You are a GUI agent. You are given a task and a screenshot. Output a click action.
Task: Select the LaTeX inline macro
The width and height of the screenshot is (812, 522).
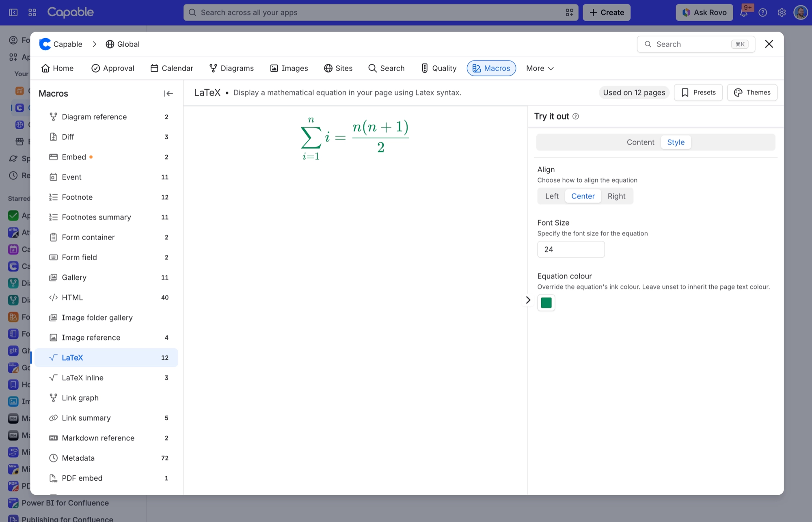(106, 378)
